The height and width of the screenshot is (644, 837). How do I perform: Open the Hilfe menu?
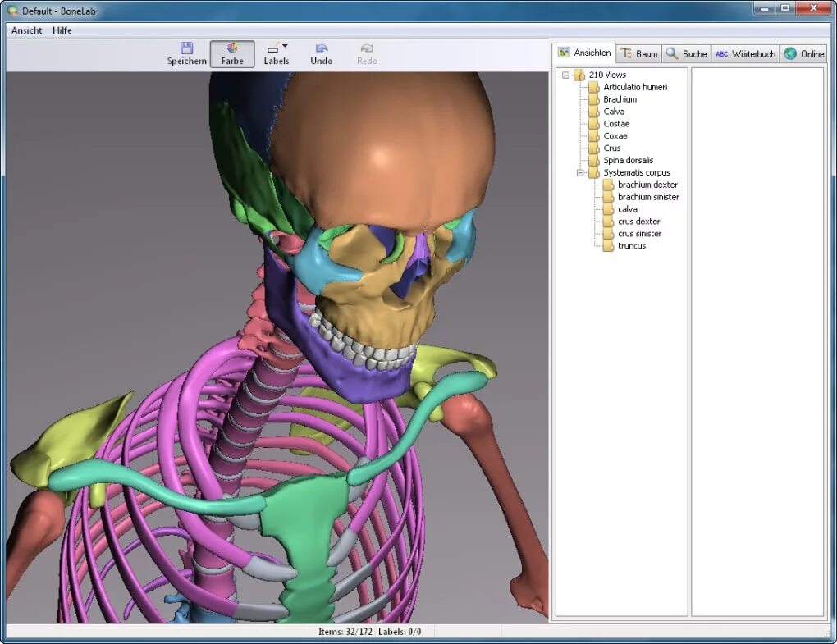point(62,30)
